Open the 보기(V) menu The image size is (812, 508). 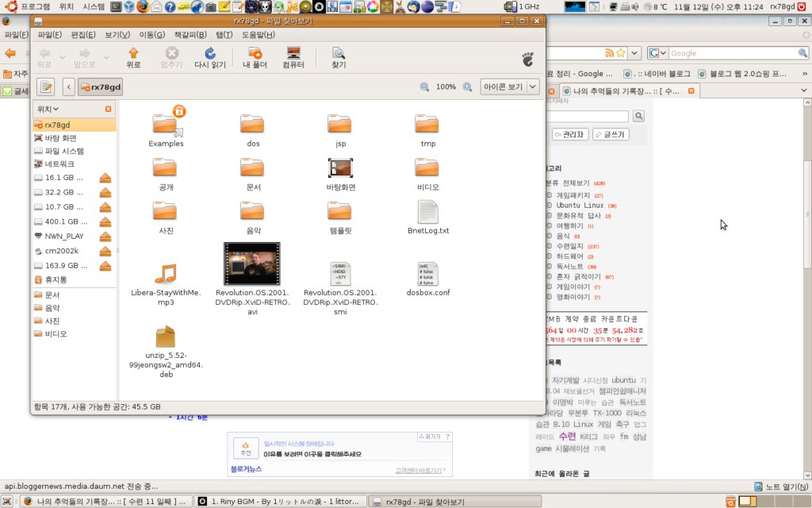tap(117, 34)
